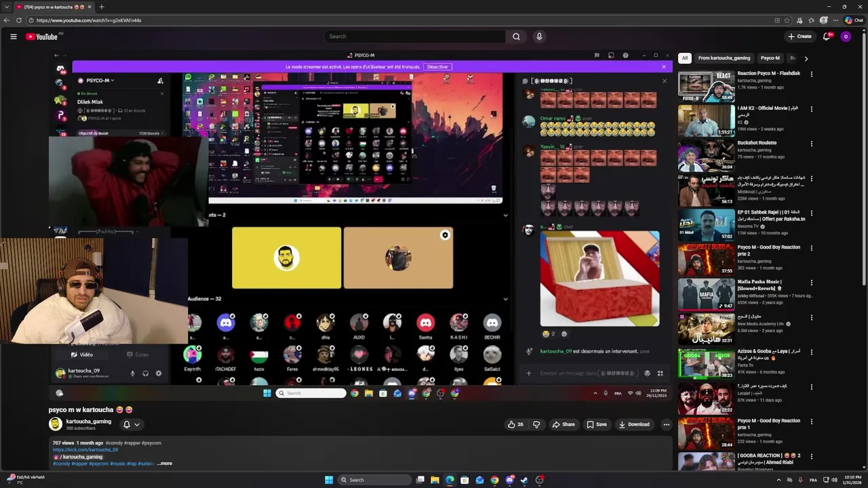Show hidden system tray icons chevron
Viewport: 868px width, 488px height.
point(778,480)
